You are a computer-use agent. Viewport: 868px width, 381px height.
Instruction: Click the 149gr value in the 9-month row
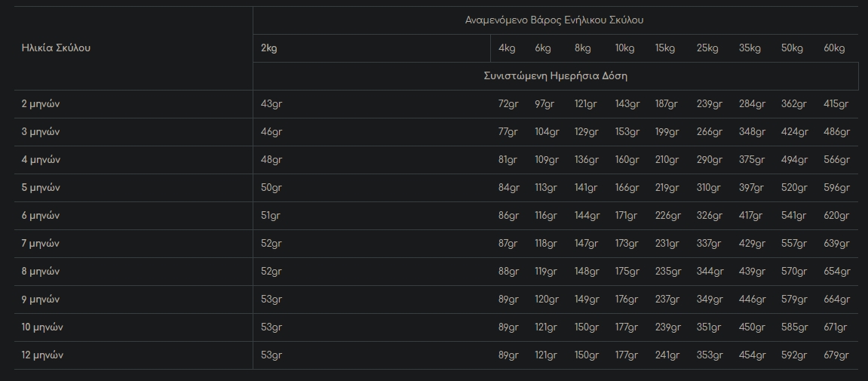click(586, 300)
